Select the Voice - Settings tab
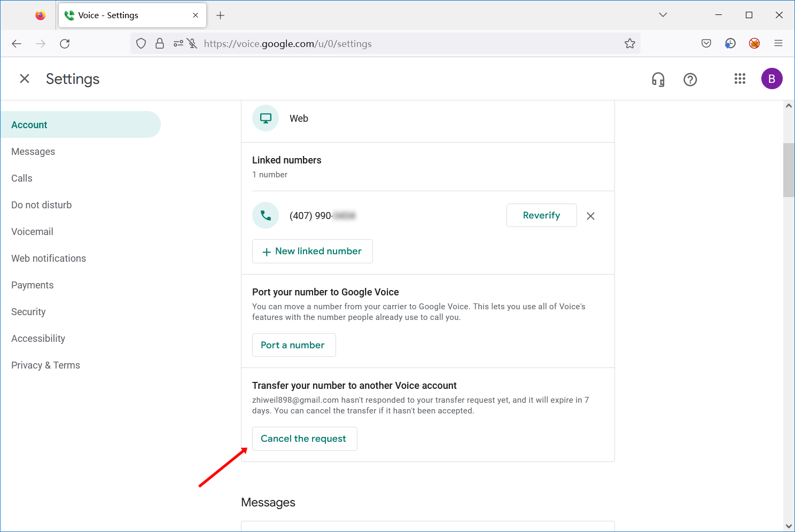 (132, 15)
